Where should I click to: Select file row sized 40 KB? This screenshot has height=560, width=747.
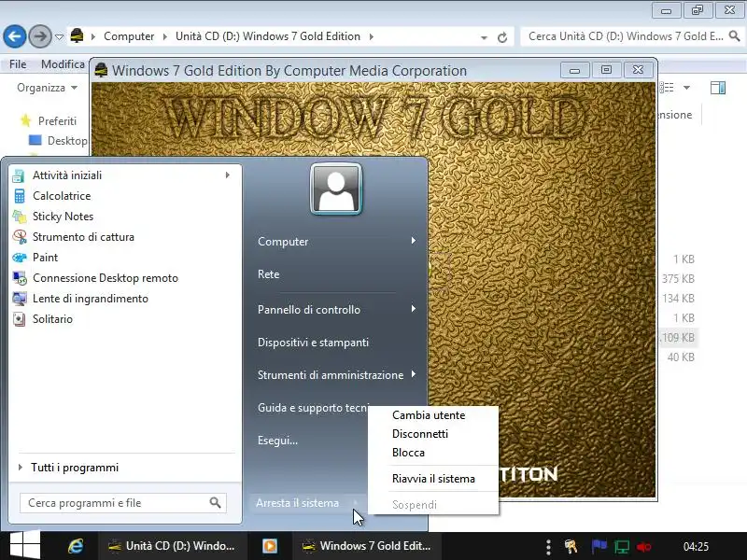coord(681,357)
